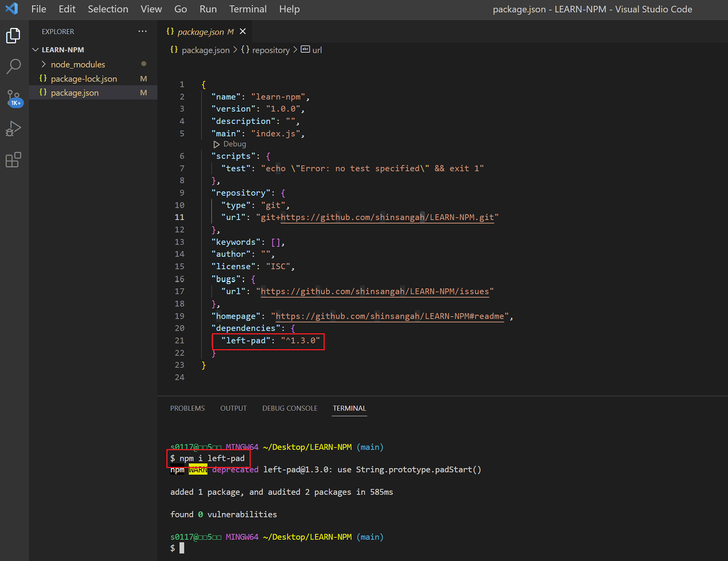Select the package.json editor tab
The width and height of the screenshot is (728, 561).
coord(205,32)
